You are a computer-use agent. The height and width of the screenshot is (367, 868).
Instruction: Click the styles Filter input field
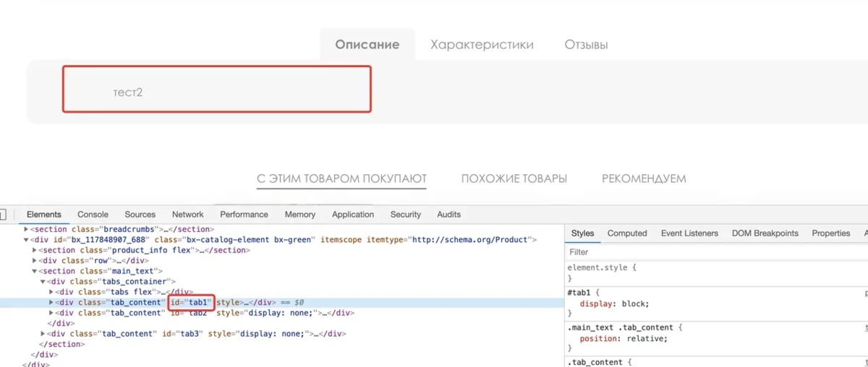716,252
